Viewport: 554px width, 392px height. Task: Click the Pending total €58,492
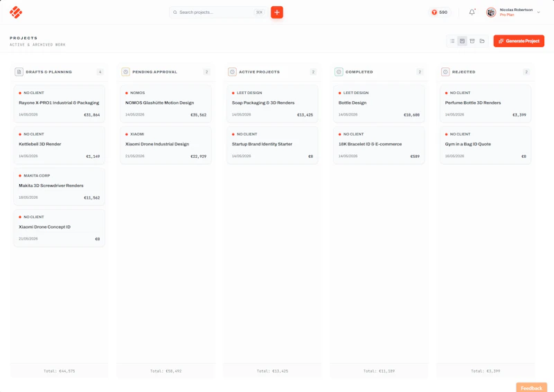pos(166,371)
